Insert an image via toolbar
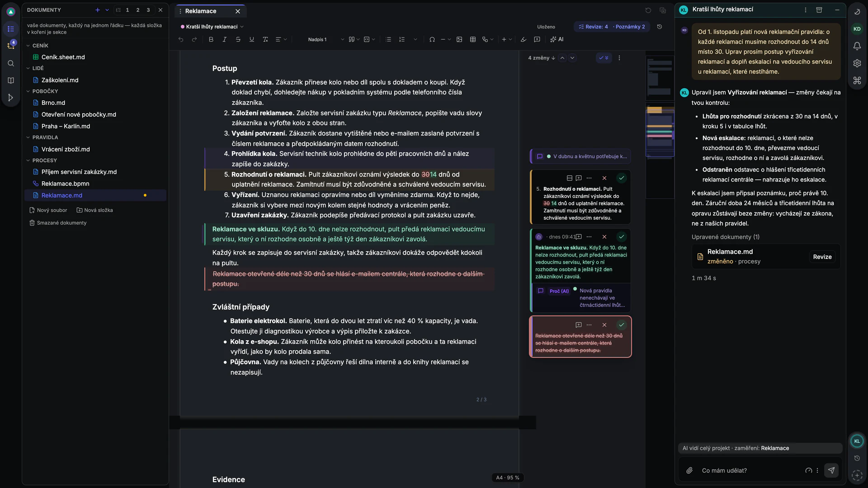The image size is (868, 488). [x=459, y=39]
